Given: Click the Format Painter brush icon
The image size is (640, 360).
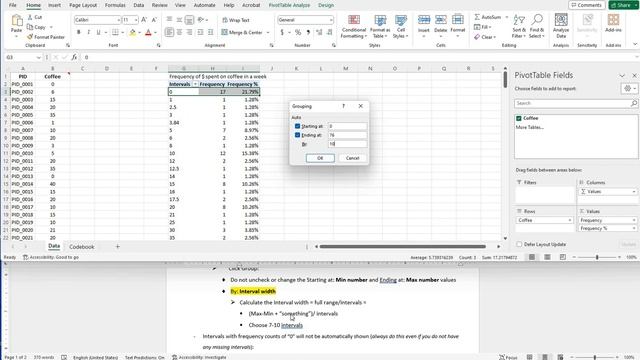Looking at the screenshot, I should click(30, 37).
